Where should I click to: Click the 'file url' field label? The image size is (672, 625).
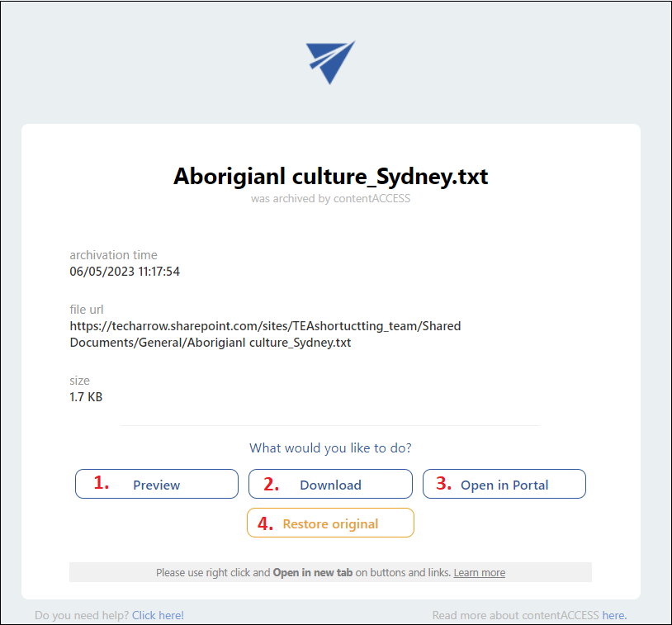pyautogui.click(x=87, y=310)
